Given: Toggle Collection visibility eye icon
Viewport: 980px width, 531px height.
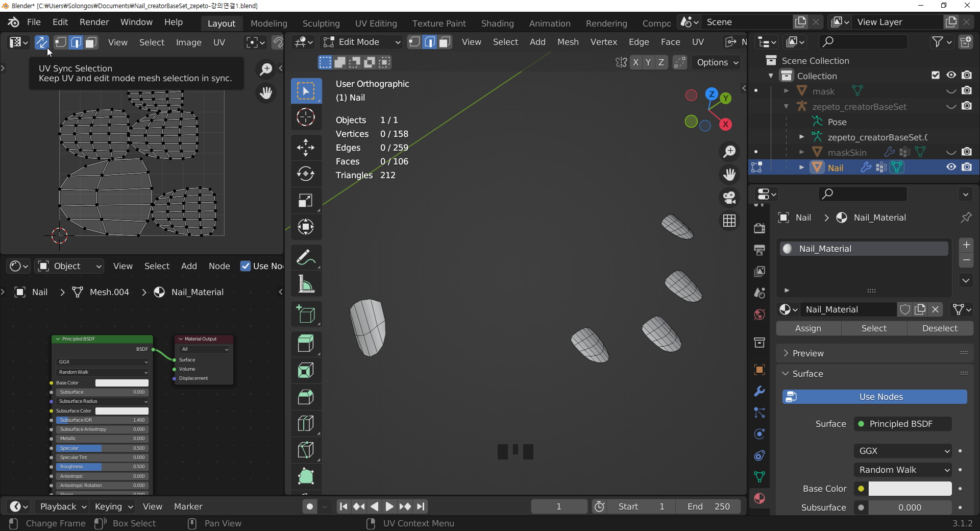Looking at the screenshot, I should (951, 76).
